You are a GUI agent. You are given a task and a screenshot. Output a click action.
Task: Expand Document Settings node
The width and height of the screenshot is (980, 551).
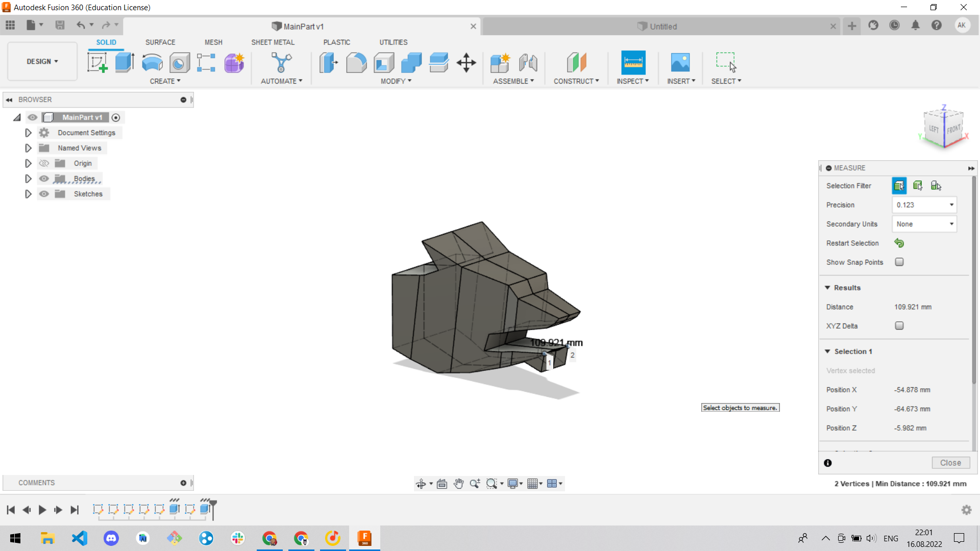28,133
